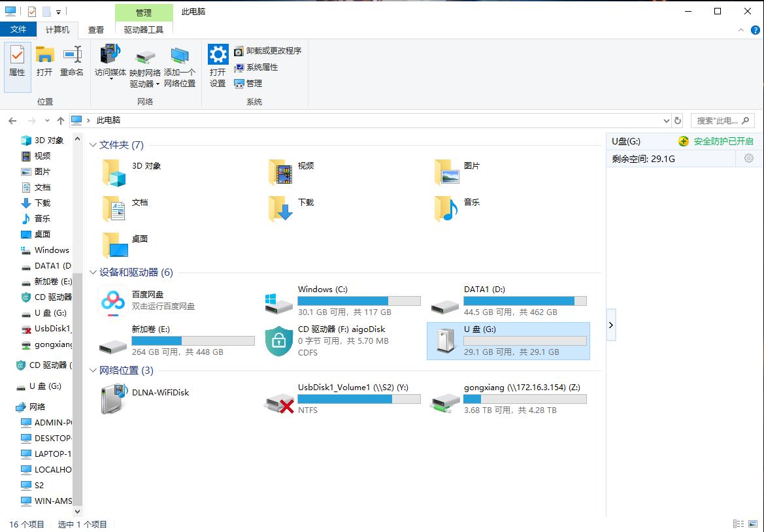Screen dimensions: 764x532
Task: Select the 驱动器工具 tab
Action: (144, 29)
